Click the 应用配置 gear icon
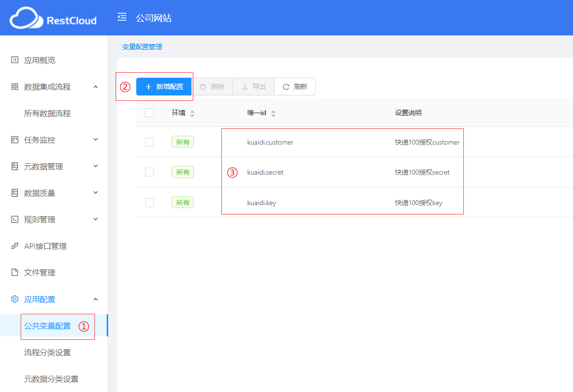573x392 pixels. click(x=15, y=299)
